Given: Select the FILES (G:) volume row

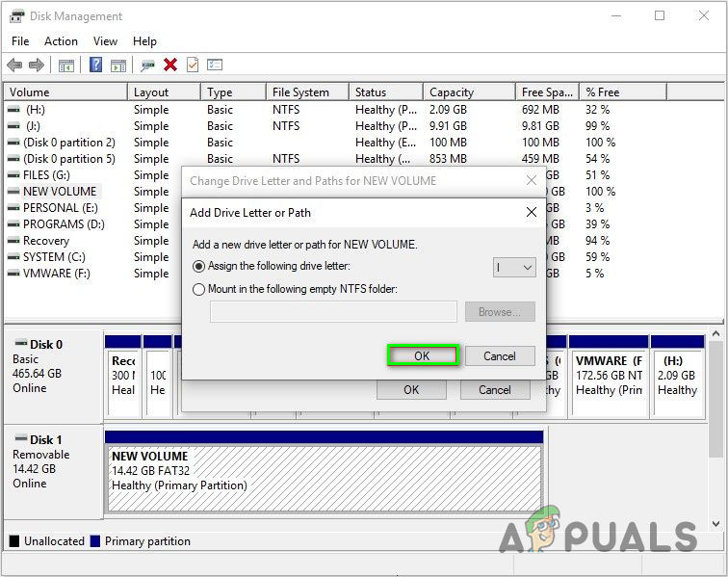Looking at the screenshot, I should coord(46,175).
